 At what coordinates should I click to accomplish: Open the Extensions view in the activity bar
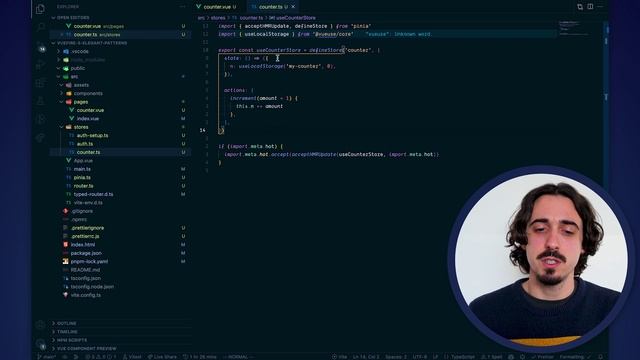tap(40, 83)
